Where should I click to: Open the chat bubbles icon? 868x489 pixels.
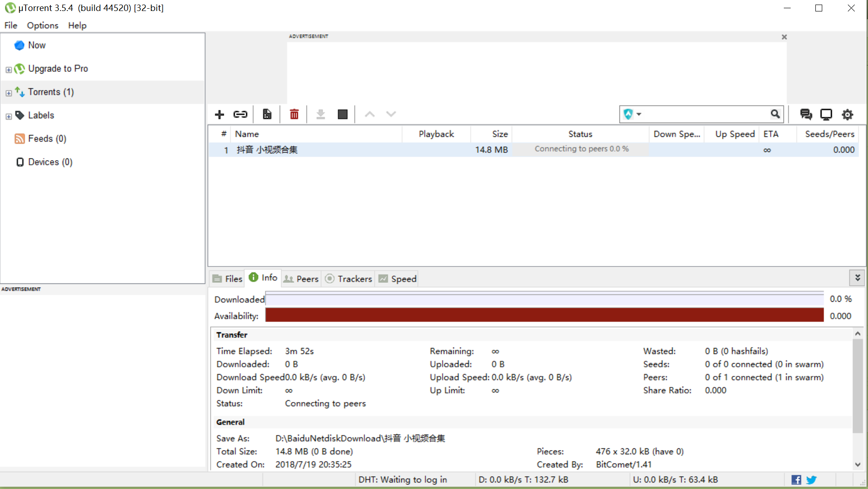click(806, 114)
